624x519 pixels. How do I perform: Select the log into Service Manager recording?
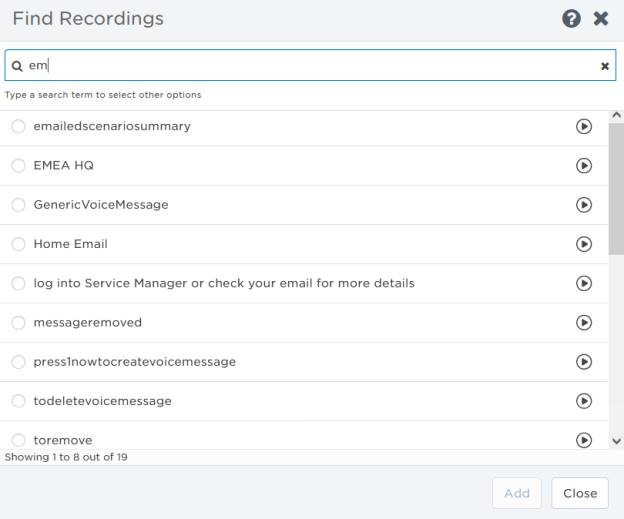pyautogui.click(x=18, y=284)
